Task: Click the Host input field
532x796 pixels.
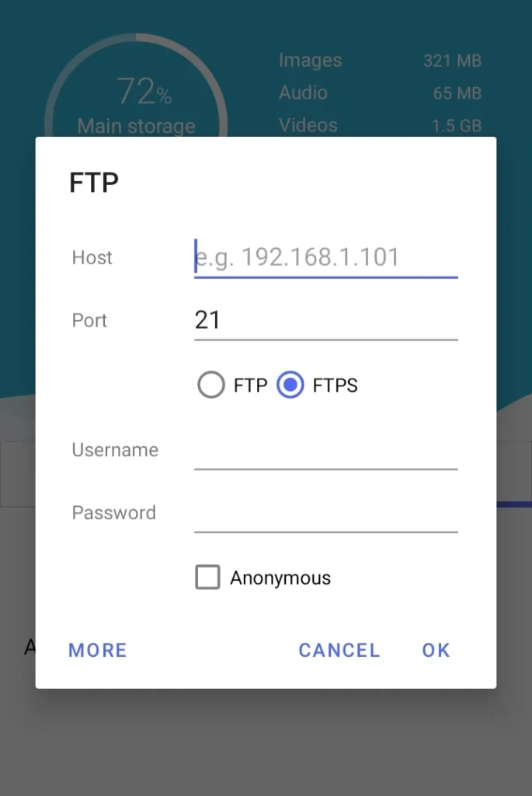Action: 325,257
